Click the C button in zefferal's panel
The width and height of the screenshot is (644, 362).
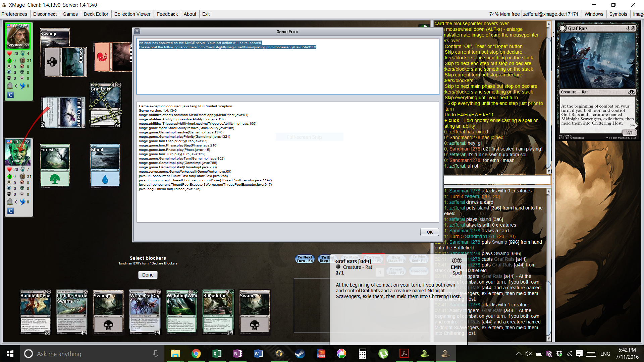pyautogui.click(x=10, y=211)
